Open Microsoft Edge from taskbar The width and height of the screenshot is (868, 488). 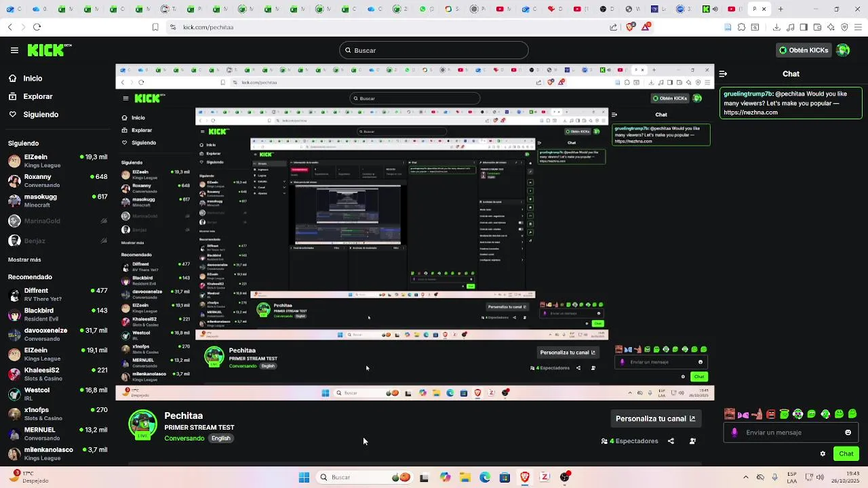coord(485,477)
